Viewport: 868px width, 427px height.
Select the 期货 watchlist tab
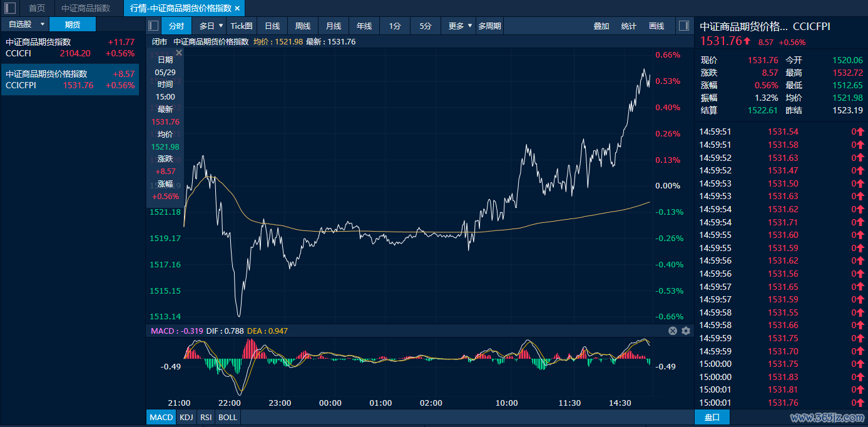[73, 24]
